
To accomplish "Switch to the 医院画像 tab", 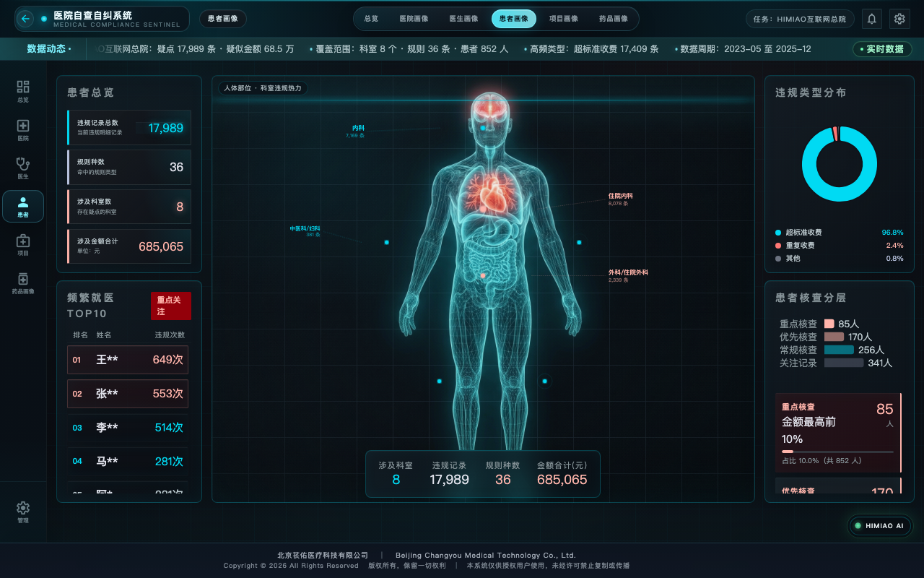I will [x=414, y=19].
